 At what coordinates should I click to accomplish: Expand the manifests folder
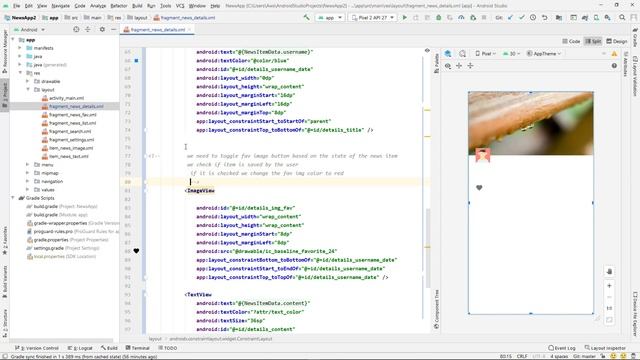[20, 48]
